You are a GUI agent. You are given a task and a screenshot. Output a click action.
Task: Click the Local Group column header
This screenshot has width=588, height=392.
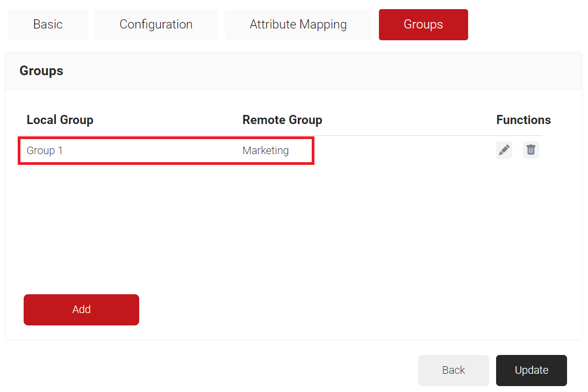point(60,120)
